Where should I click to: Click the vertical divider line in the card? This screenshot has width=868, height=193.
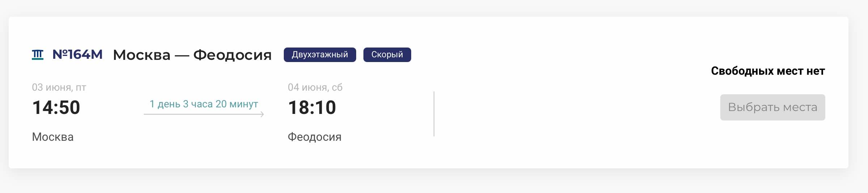point(434,114)
